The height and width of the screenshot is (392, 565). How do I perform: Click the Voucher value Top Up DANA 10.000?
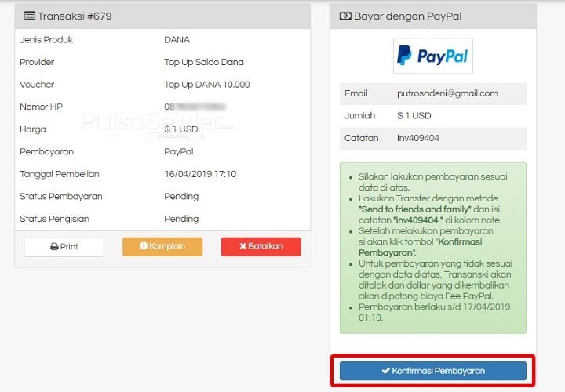[x=207, y=85]
